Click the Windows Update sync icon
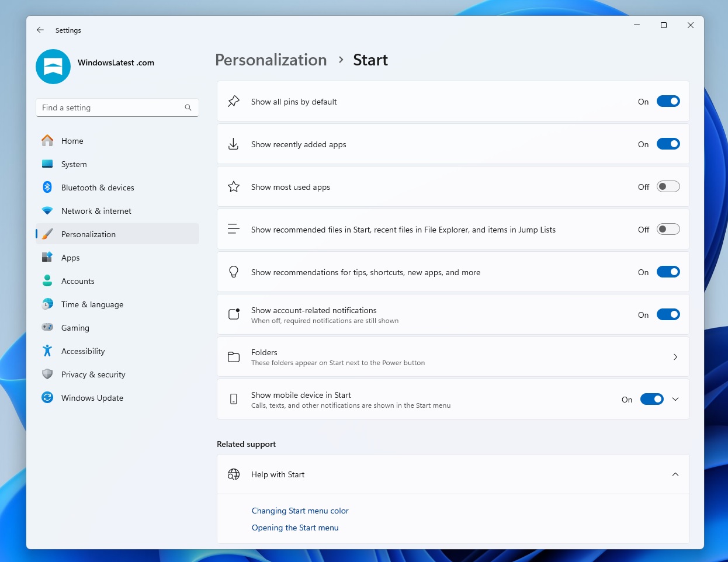This screenshot has width=728, height=562. click(x=47, y=398)
